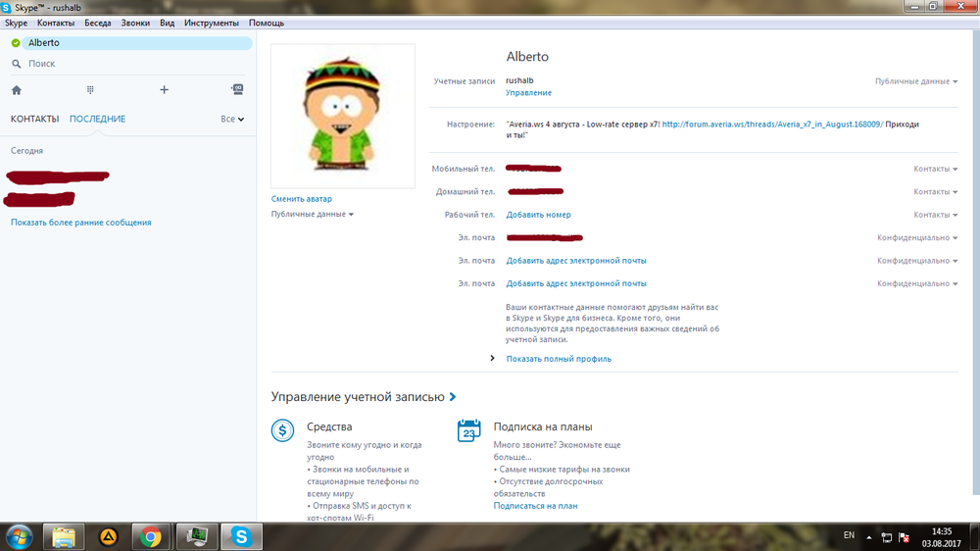Click Добавить адрес электронной почты second row

pyautogui.click(x=576, y=261)
